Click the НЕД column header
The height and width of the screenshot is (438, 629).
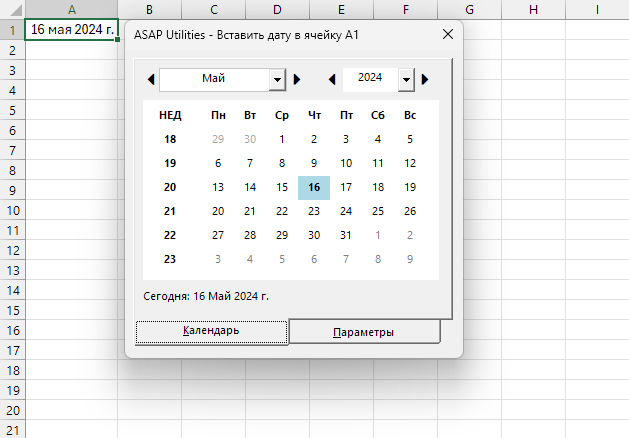(170, 116)
